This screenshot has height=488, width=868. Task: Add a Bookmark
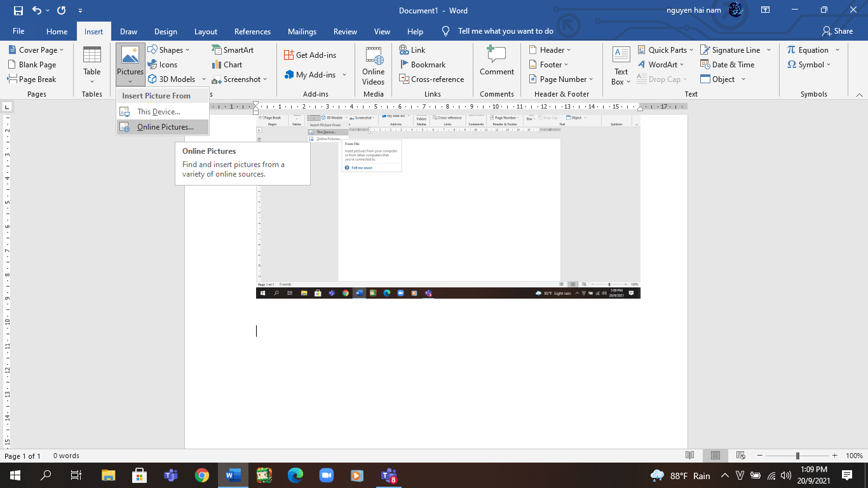click(422, 64)
